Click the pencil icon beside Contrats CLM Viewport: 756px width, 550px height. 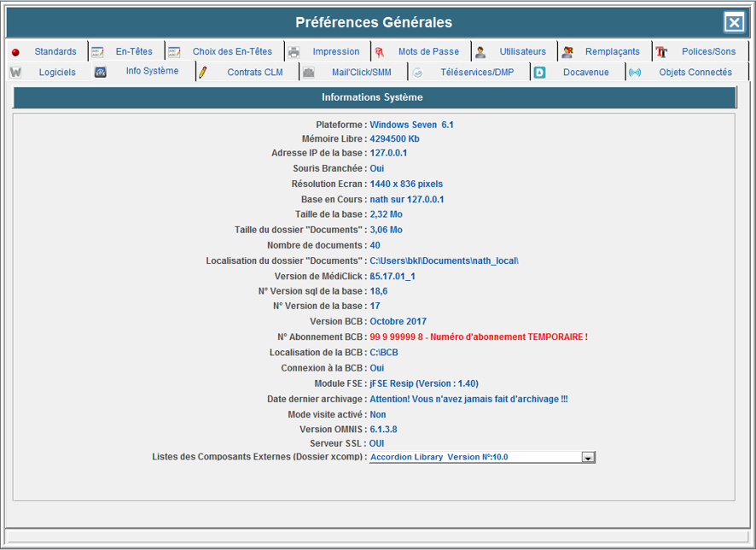(x=203, y=73)
